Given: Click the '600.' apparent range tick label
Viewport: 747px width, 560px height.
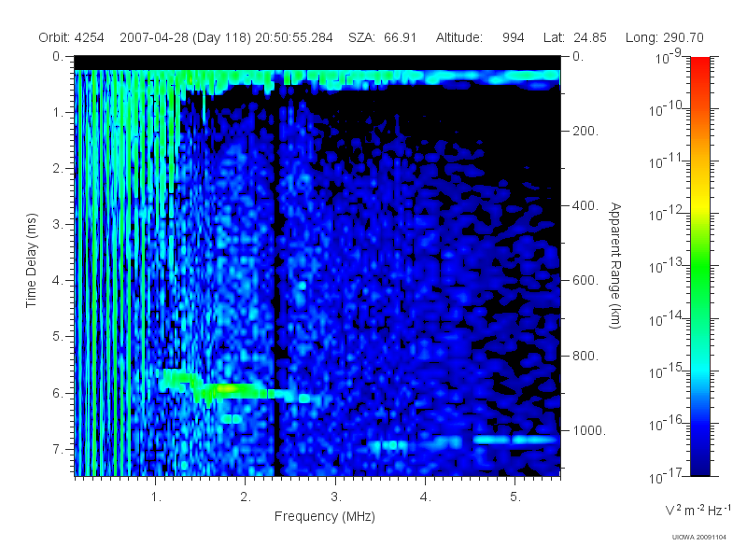Looking at the screenshot, I should tap(585, 281).
